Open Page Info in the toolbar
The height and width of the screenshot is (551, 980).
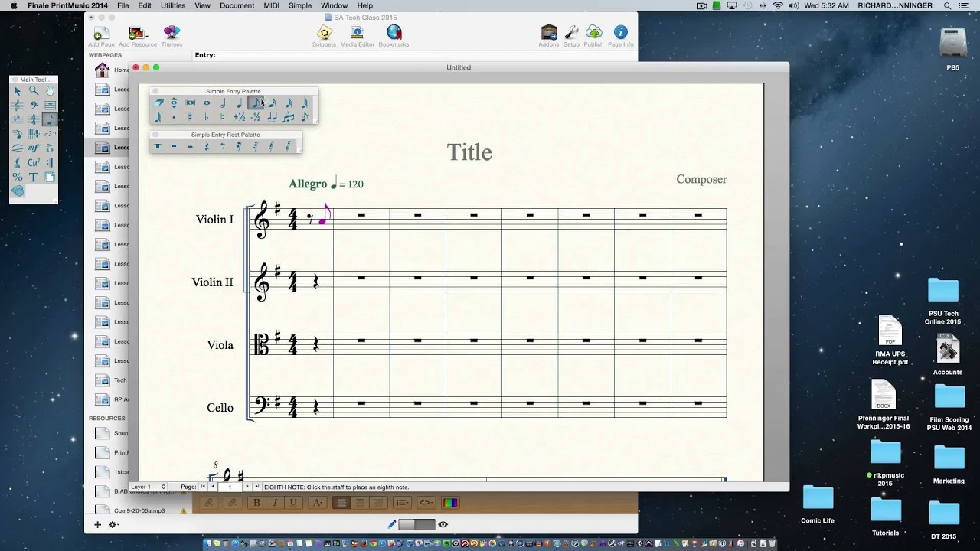click(620, 36)
